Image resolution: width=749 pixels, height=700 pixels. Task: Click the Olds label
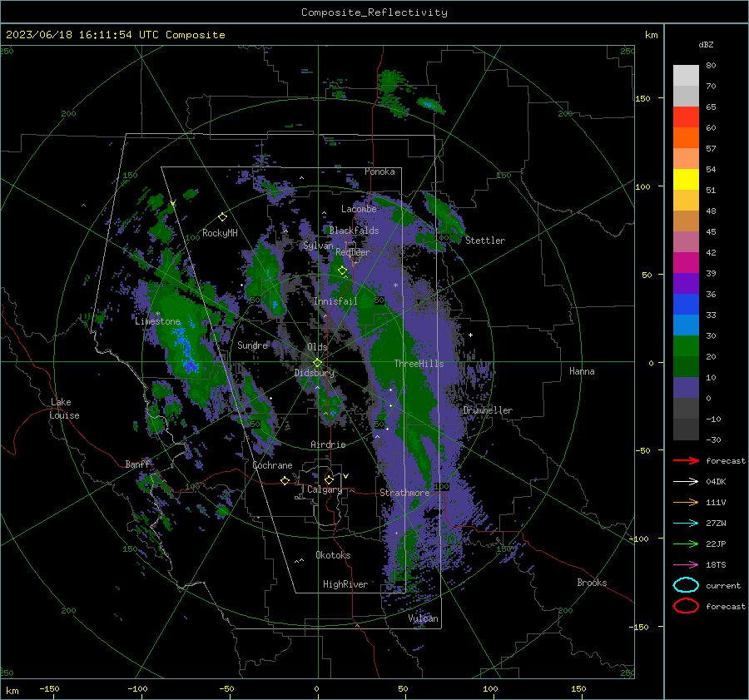coord(317,347)
